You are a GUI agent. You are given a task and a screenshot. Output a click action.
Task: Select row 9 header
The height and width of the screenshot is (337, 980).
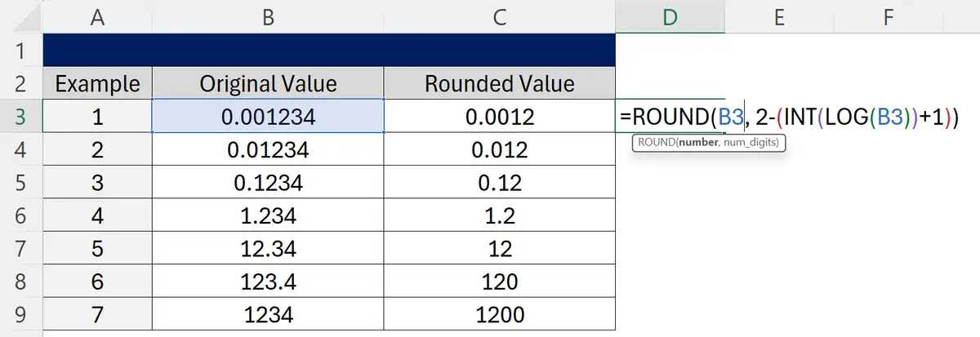click(21, 315)
